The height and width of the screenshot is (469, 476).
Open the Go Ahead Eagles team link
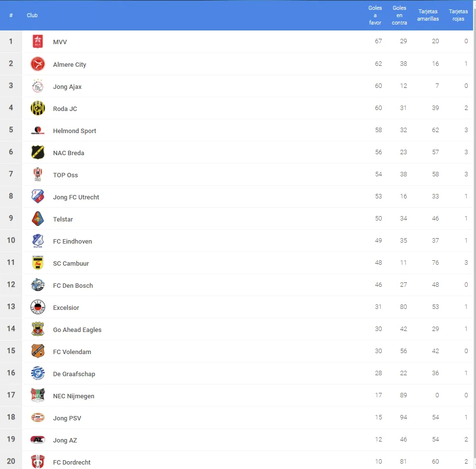click(x=77, y=330)
